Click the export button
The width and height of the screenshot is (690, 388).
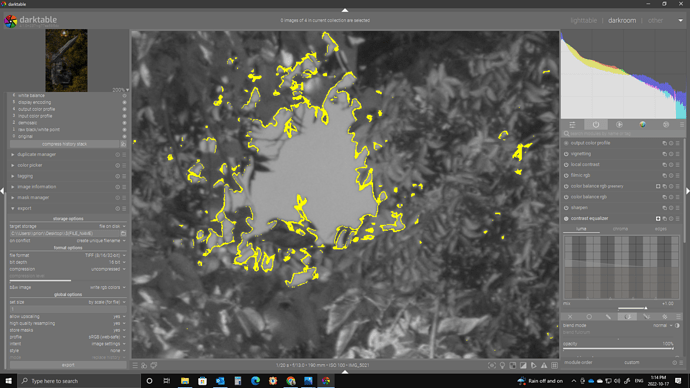[x=68, y=365]
